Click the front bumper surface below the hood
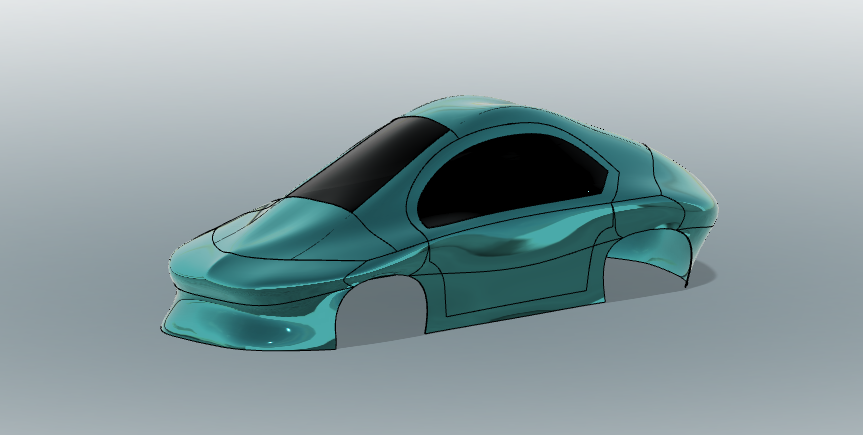Image resolution: width=863 pixels, height=435 pixels. point(248,326)
